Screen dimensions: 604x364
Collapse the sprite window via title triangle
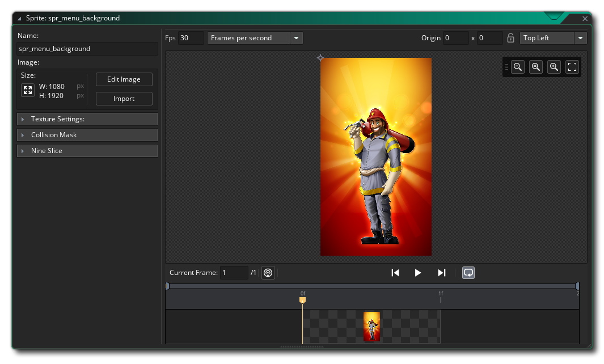coord(19,19)
